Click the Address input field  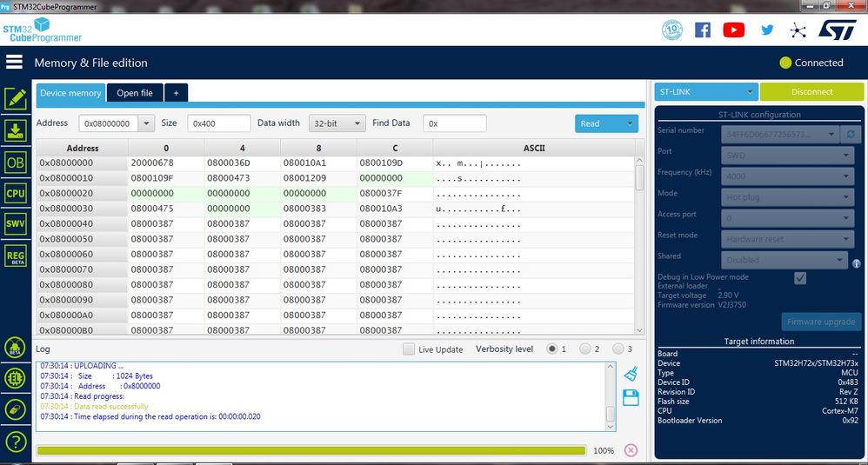109,123
